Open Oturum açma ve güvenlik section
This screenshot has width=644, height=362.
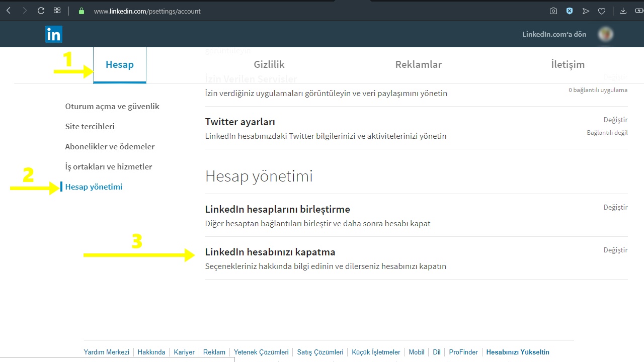click(x=112, y=106)
